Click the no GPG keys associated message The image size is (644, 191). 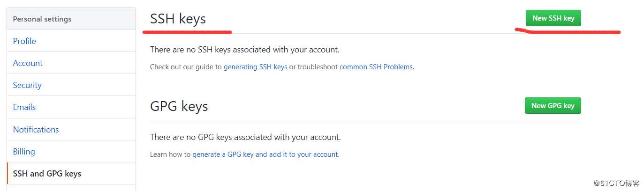tap(245, 137)
